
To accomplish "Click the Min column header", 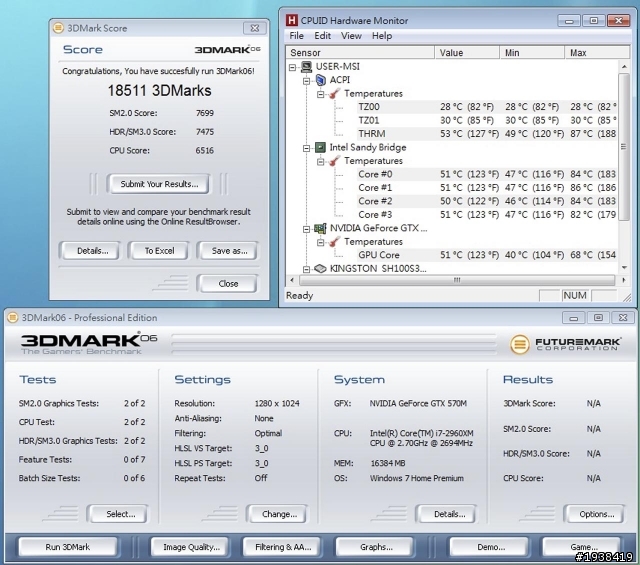I will point(532,53).
